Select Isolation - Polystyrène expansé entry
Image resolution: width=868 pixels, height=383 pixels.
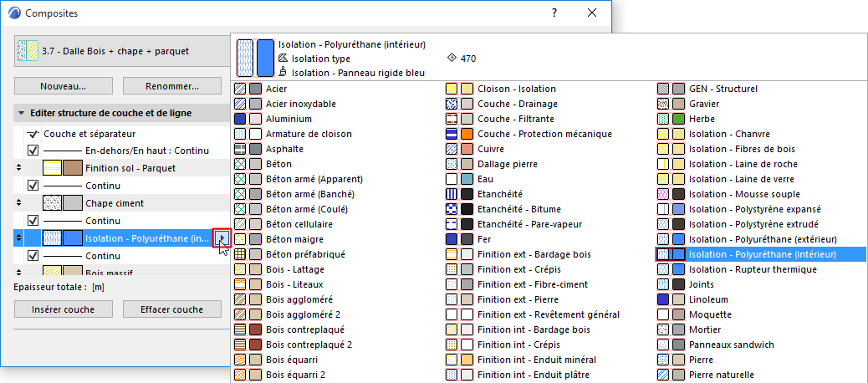coord(755,209)
